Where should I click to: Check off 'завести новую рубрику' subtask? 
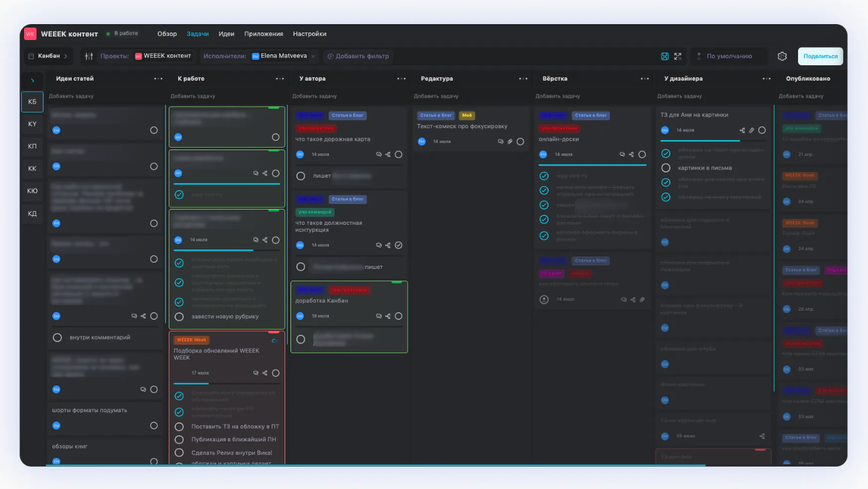[x=179, y=317]
